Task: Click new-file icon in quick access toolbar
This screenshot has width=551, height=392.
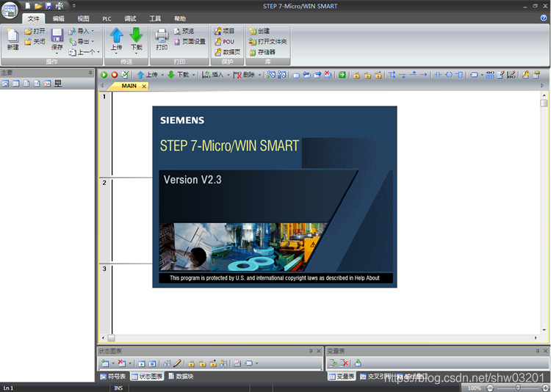Action: coord(28,6)
